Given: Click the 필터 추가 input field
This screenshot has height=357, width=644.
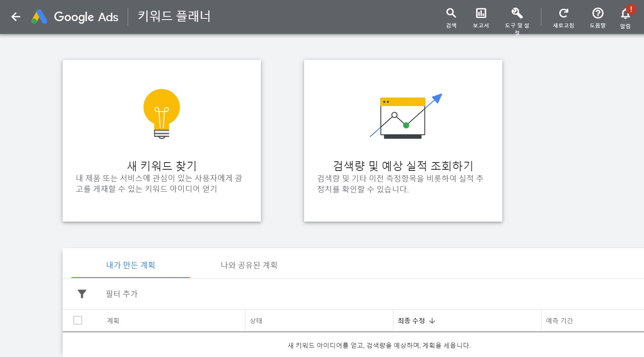Looking at the screenshot, I should (122, 294).
